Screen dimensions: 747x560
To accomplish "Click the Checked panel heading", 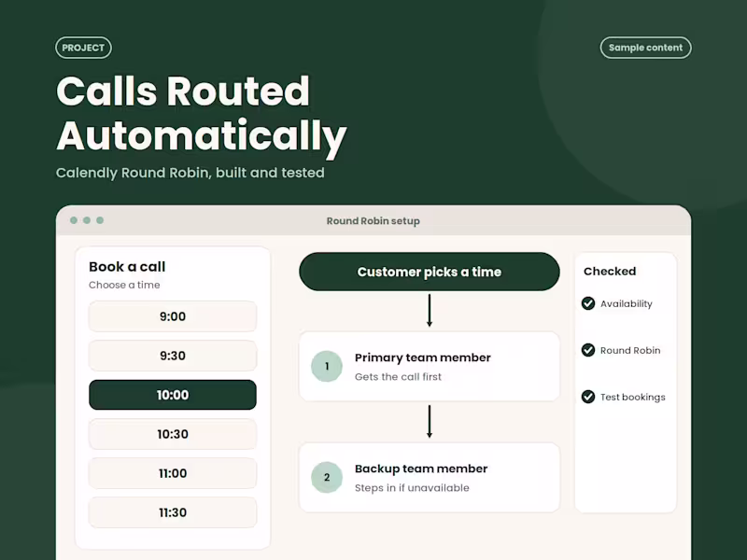I will (610, 271).
